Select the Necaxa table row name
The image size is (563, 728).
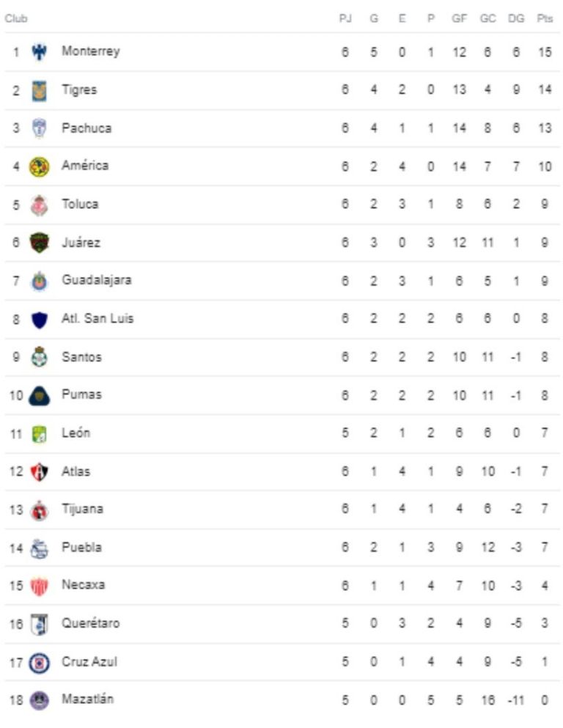tap(83, 584)
